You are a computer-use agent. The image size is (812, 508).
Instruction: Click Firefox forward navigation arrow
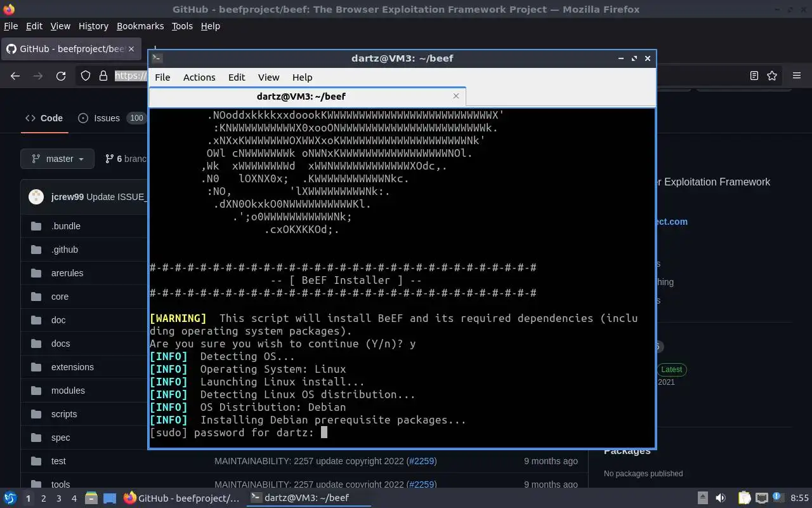[38, 76]
